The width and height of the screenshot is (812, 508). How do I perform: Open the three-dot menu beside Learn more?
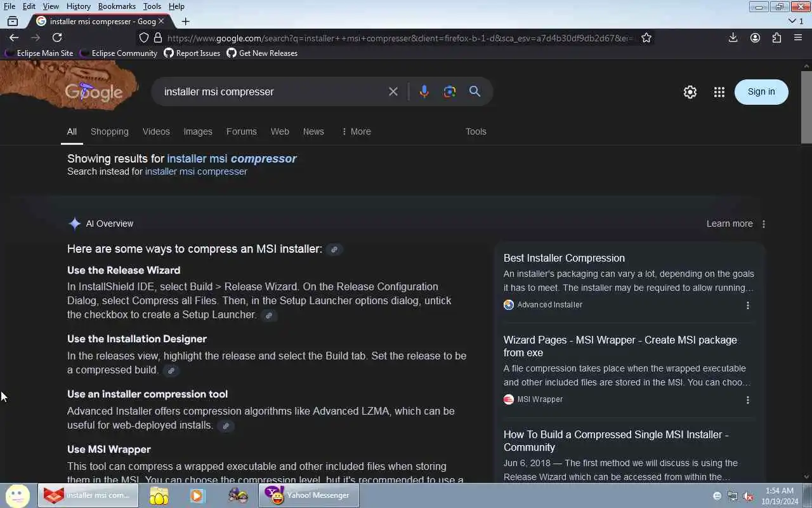pos(764,224)
